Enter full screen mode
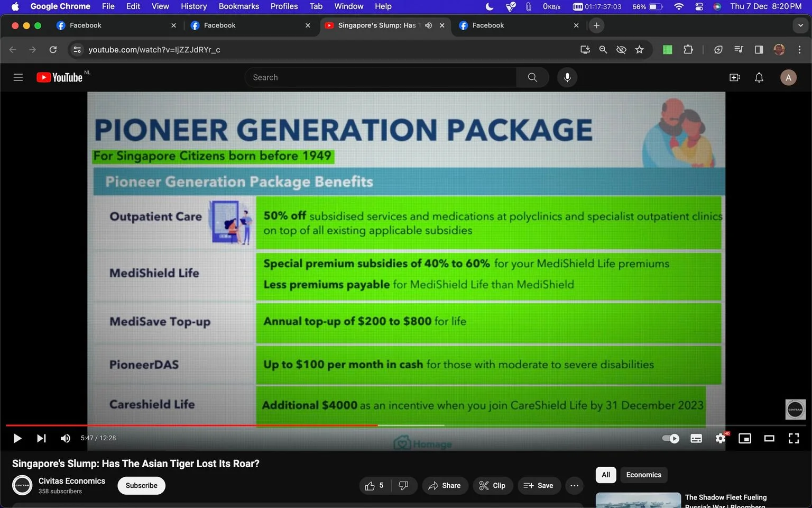Screen dimensions: 812x508 pos(793,438)
